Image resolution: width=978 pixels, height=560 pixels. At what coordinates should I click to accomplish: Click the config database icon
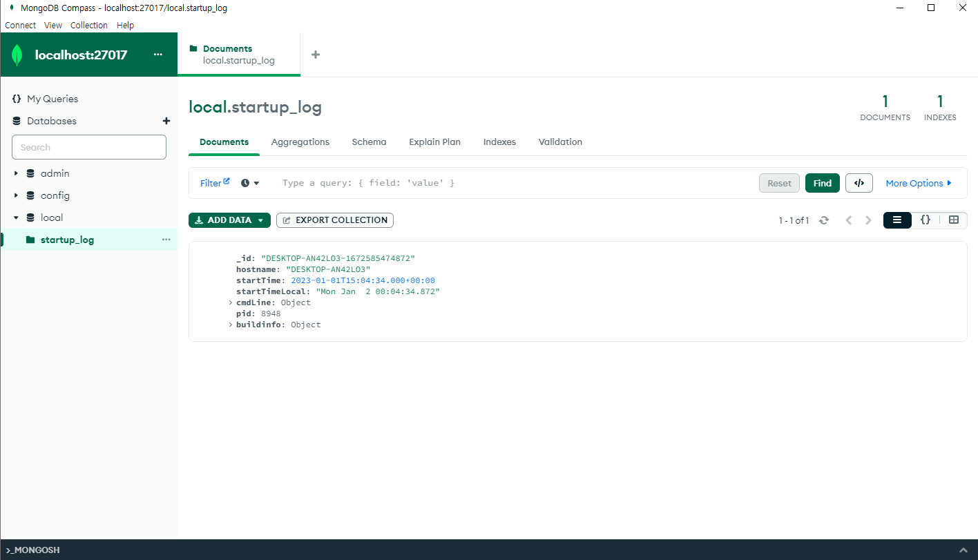[x=30, y=195]
